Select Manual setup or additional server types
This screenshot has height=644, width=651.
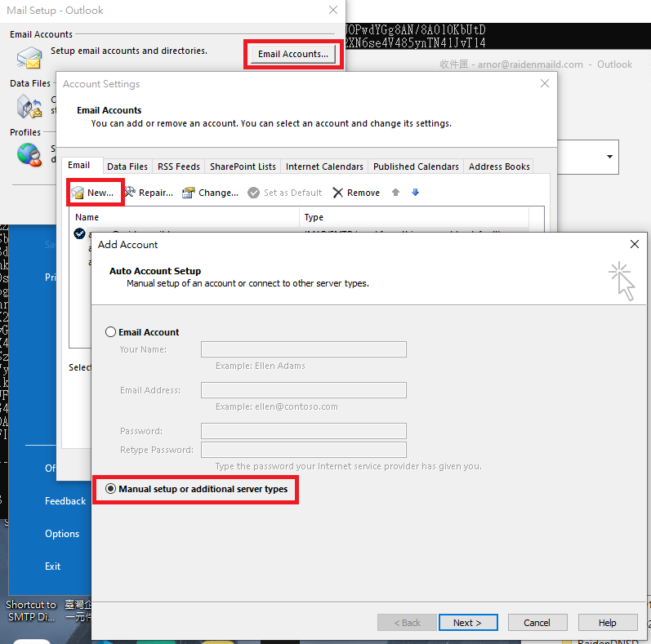click(110, 489)
